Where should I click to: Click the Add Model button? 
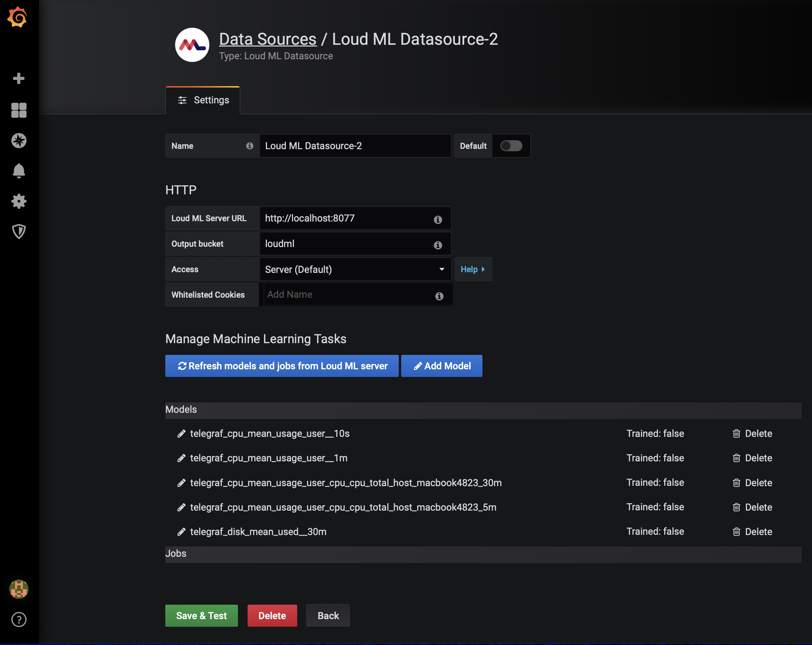(441, 366)
